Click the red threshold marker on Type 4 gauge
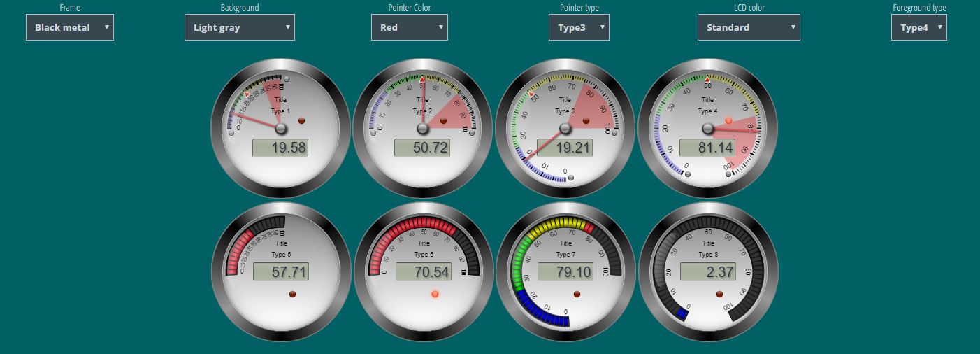Screen dimensions: 980x354 click(707, 80)
